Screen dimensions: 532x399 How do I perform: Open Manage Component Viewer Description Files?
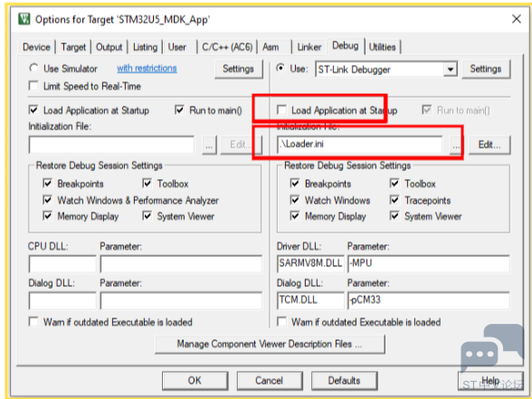click(x=270, y=344)
